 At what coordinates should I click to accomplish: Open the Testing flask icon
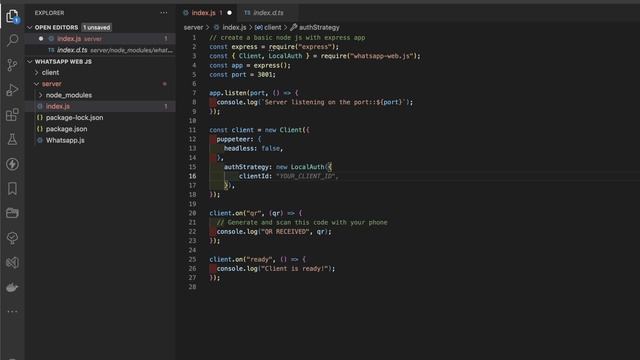13,139
